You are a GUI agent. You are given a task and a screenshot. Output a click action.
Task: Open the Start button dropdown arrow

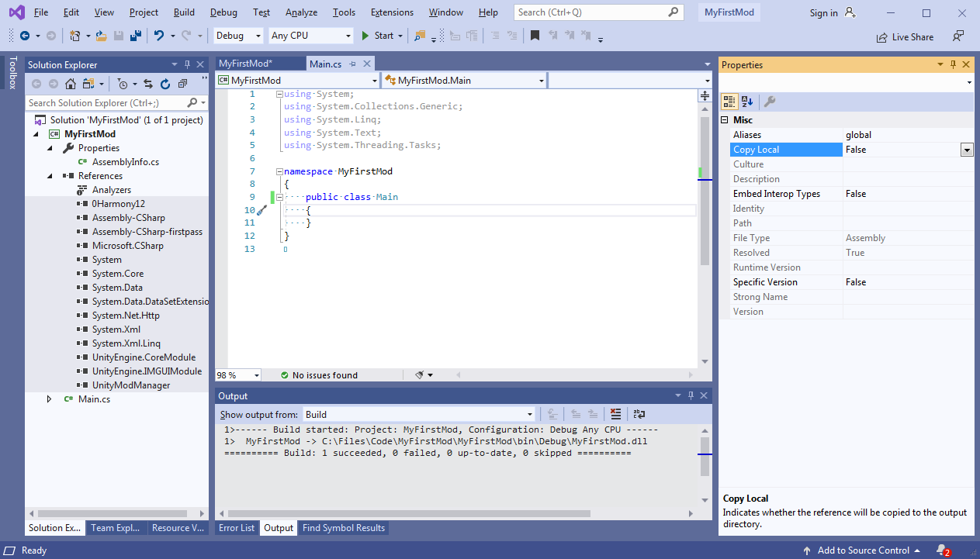pyautogui.click(x=400, y=36)
